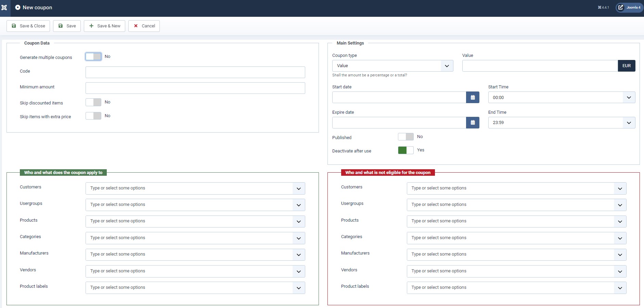Open the Start date calendar picker
This screenshot has width=644, height=308.
pyautogui.click(x=473, y=97)
